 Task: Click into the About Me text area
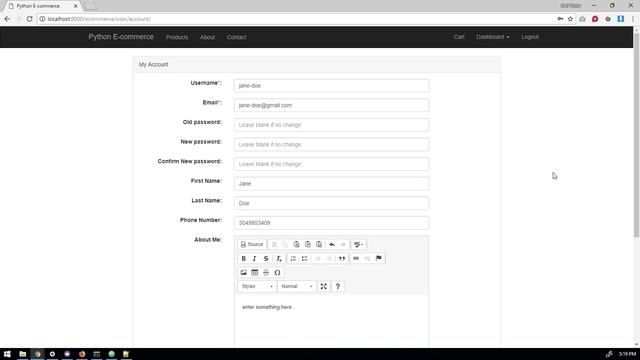point(331,321)
